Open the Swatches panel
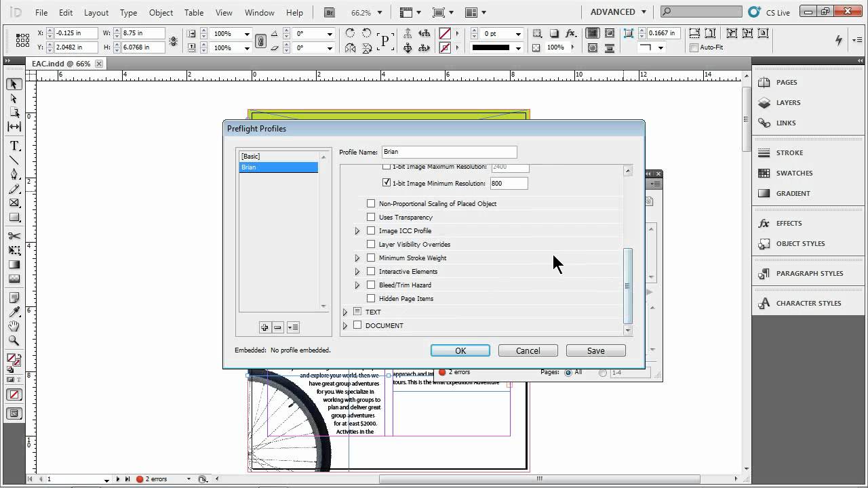The width and height of the screenshot is (868, 488). 794,173
